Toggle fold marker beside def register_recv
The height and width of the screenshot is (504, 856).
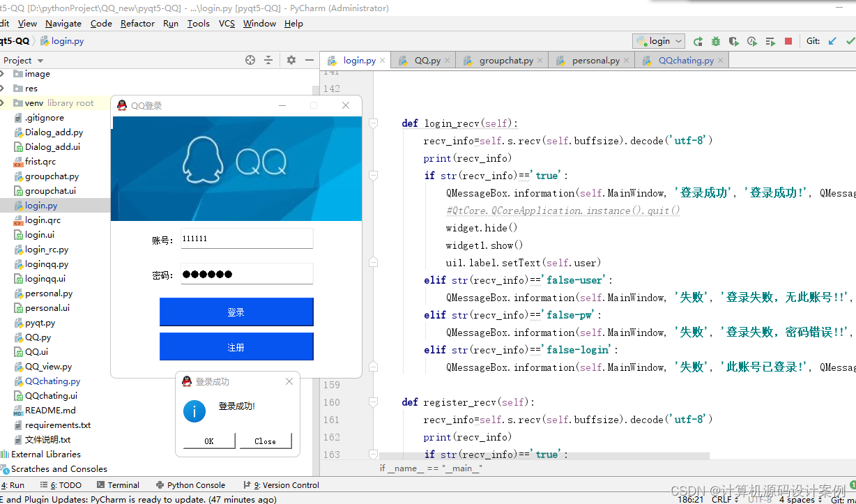tap(374, 402)
